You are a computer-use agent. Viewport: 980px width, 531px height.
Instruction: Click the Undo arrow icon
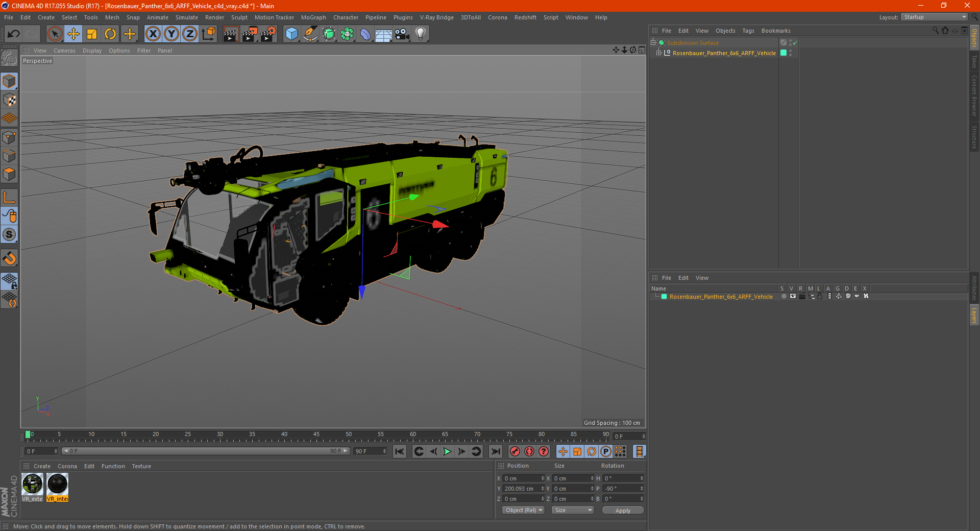coord(14,34)
